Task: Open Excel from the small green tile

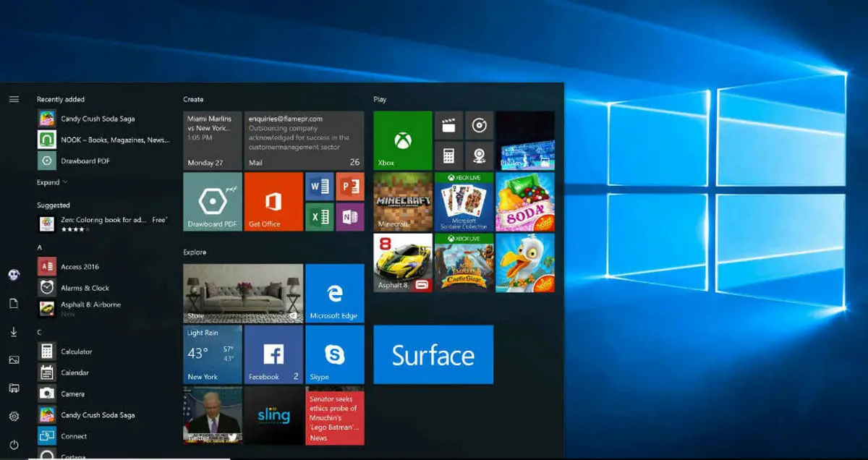Action: [x=318, y=216]
